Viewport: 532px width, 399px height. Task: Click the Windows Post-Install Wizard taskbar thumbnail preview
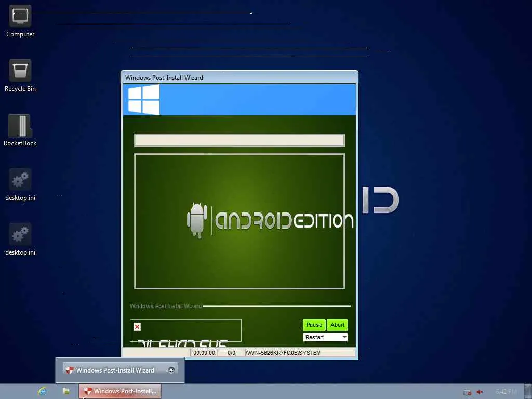click(120, 370)
